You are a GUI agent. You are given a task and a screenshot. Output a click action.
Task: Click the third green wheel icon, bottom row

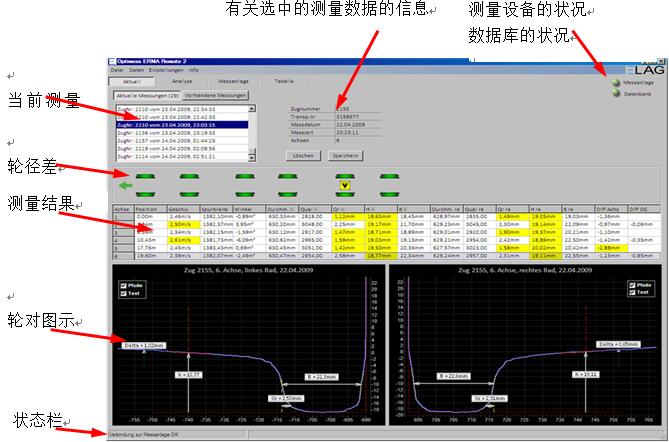[x=246, y=192]
